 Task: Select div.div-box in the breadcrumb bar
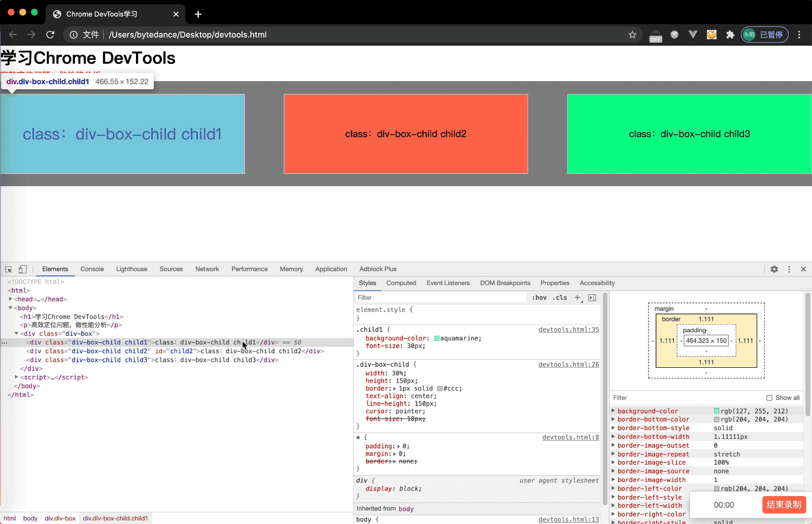pyautogui.click(x=60, y=518)
